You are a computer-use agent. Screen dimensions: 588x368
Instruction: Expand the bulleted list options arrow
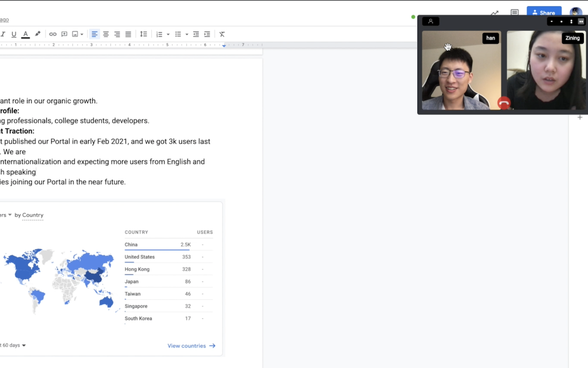pyautogui.click(x=187, y=34)
